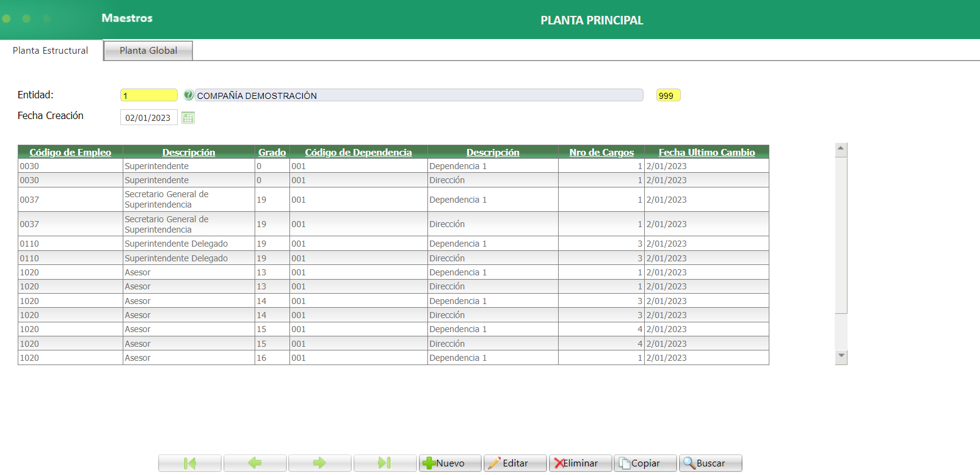Sort by Fecha Ultimo Cambio column
The width and height of the screenshot is (980, 475).
click(706, 152)
